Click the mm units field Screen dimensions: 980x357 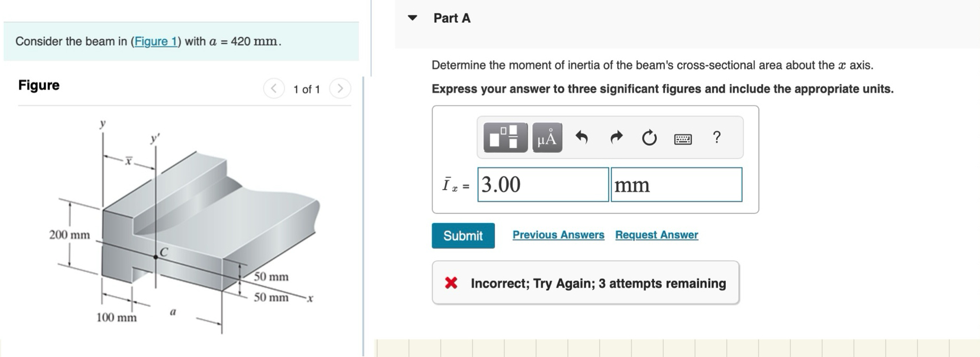click(x=676, y=185)
